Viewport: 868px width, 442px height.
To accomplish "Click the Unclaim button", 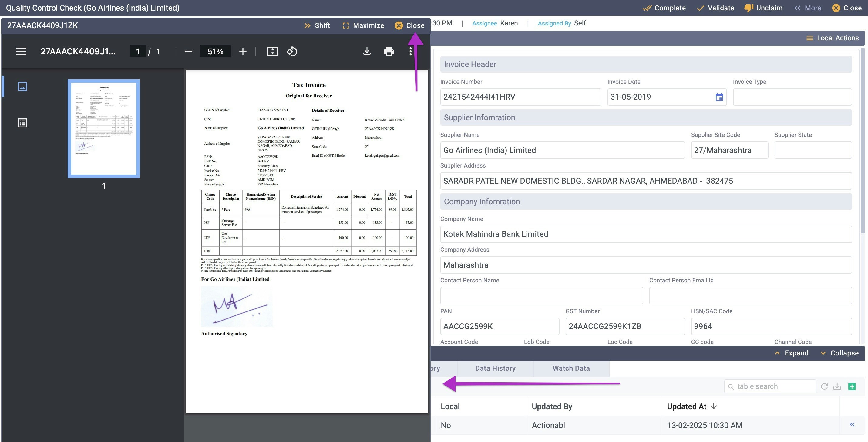I will 763,8.
